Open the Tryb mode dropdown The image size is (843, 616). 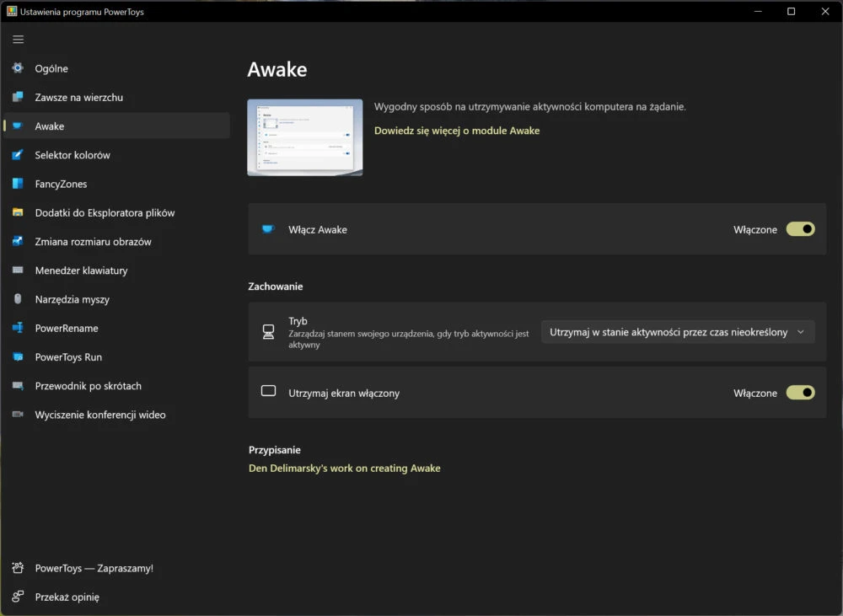678,332
